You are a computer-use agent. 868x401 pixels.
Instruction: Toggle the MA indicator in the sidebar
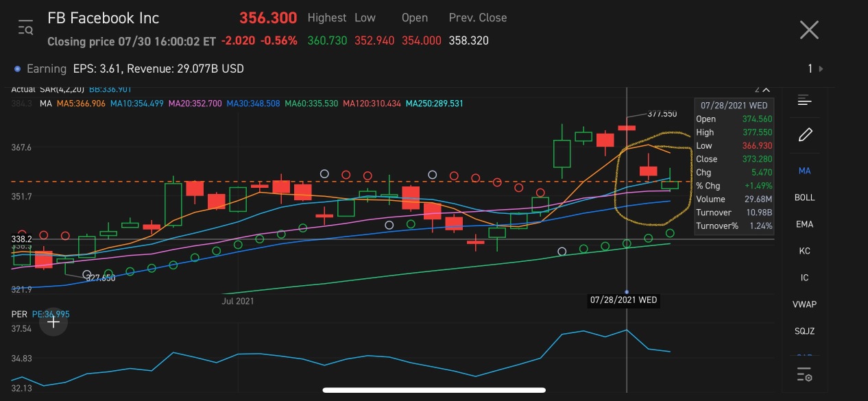point(805,171)
